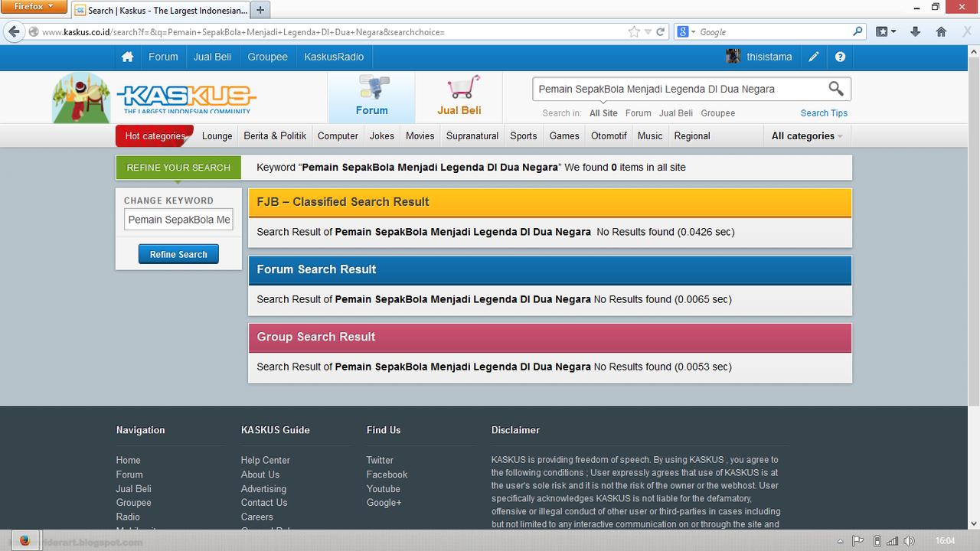Open Careers footer link
Image resolution: width=980 pixels, height=551 pixels.
click(256, 517)
